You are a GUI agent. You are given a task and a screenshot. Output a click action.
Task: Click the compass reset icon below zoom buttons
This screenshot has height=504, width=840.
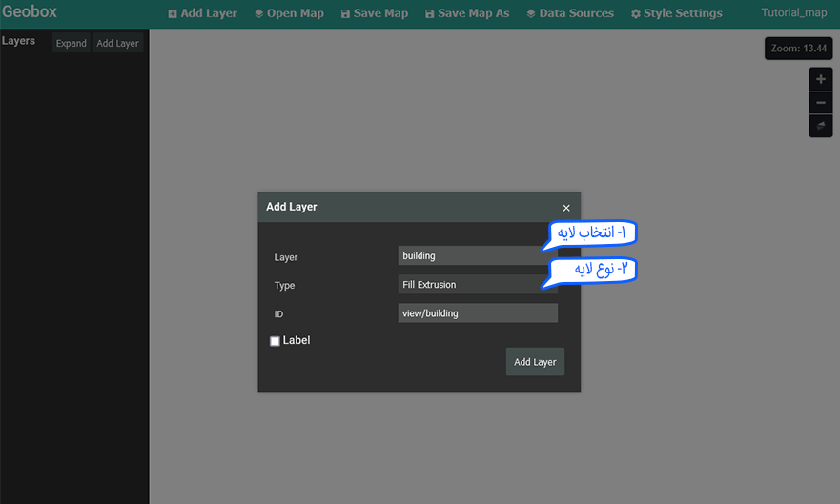tap(821, 126)
